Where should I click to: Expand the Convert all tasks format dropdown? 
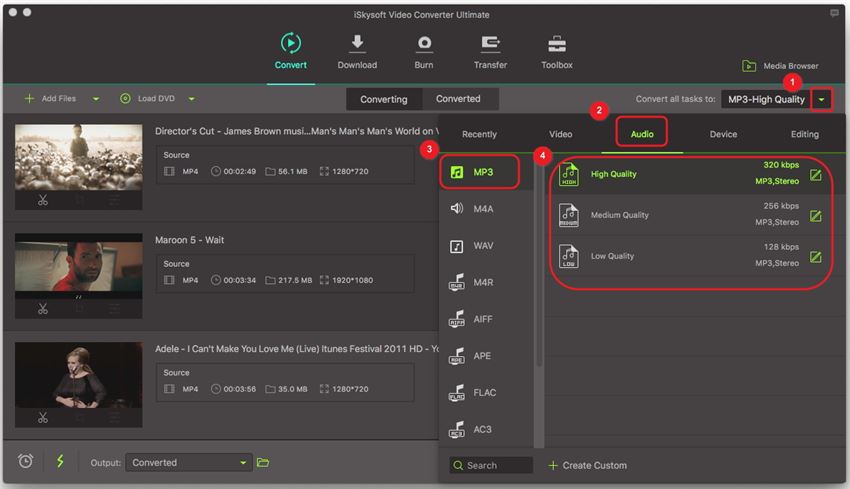pyautogui.click(x=821, y=99)
